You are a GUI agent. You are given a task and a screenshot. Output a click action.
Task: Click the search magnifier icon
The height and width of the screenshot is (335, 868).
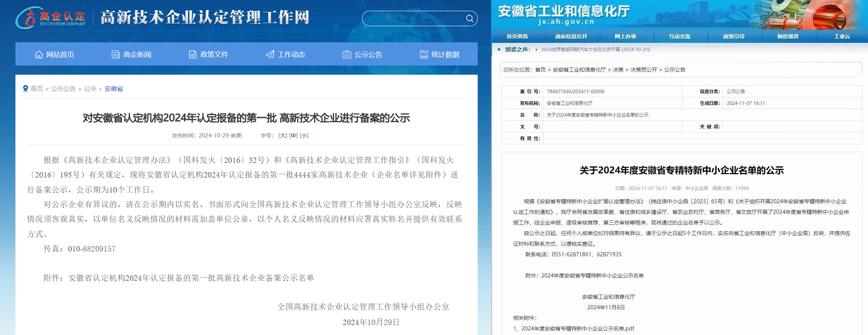[x=469, y=18]
